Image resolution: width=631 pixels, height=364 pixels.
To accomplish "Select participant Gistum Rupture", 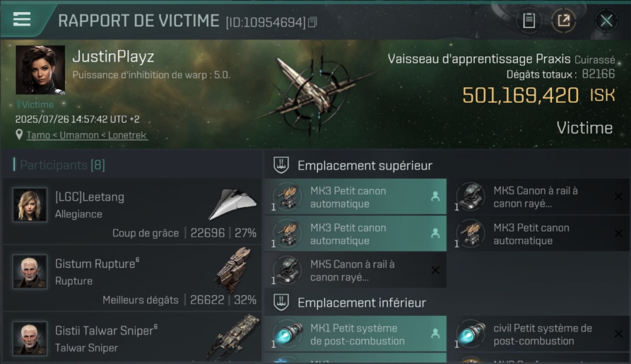I will coord(132,278).
